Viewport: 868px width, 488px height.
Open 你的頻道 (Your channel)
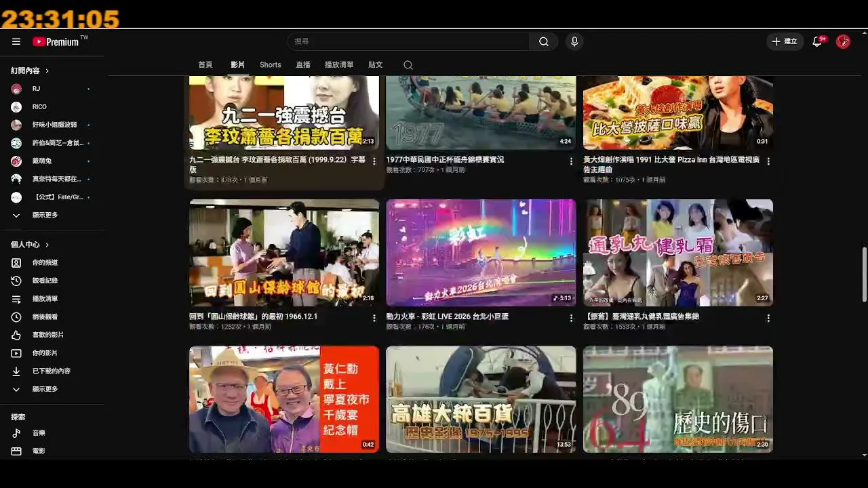point(52,262)
